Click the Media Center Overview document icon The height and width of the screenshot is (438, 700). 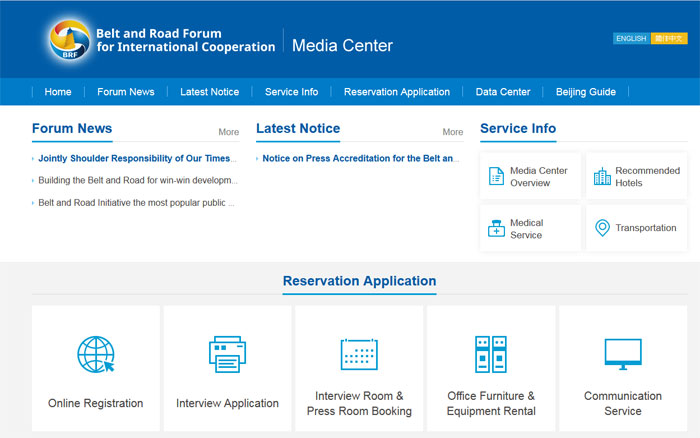tap(496, 177)
